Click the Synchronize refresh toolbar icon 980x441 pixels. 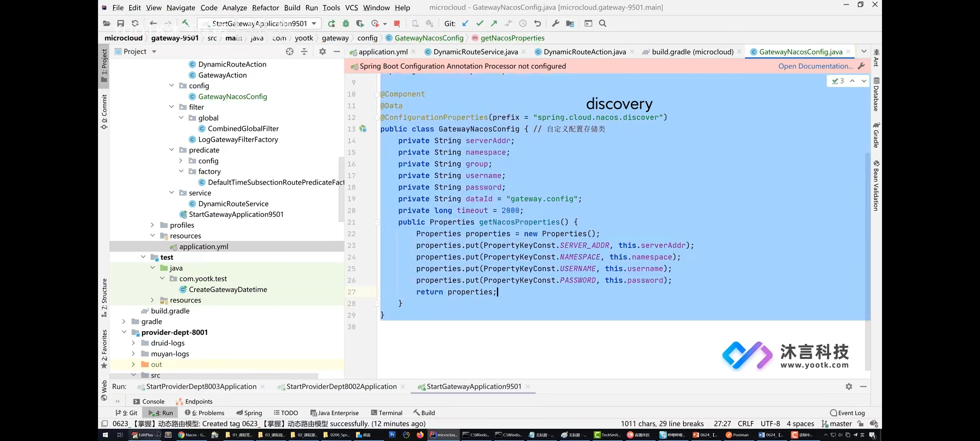pyautogui.click(x=135, y=23)
